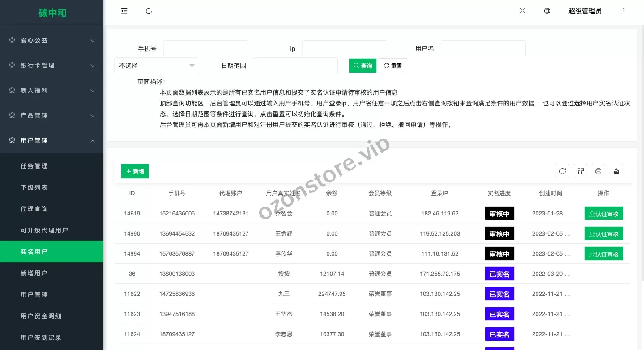Click the refresh page icon in top bar
The height and width of the screenshot is (350, 644).
[149, 11]
